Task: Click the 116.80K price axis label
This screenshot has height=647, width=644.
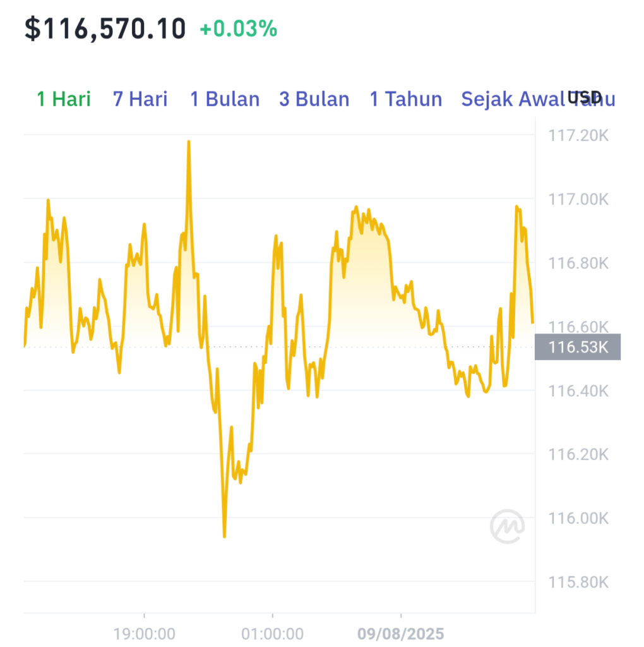Action: click(x=578, y=263)
